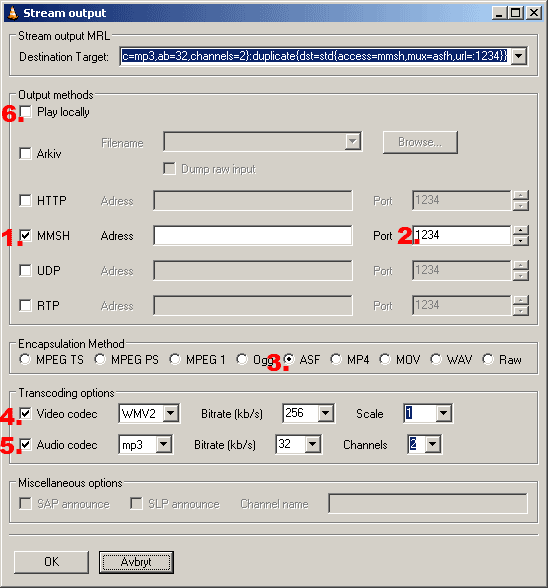Select MP4 encapsulation radio button

(336, 359)
